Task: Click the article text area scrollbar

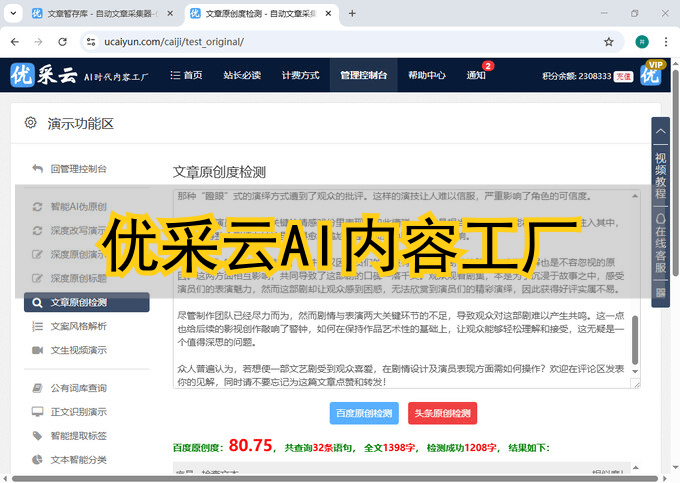Action: [634, 288]
